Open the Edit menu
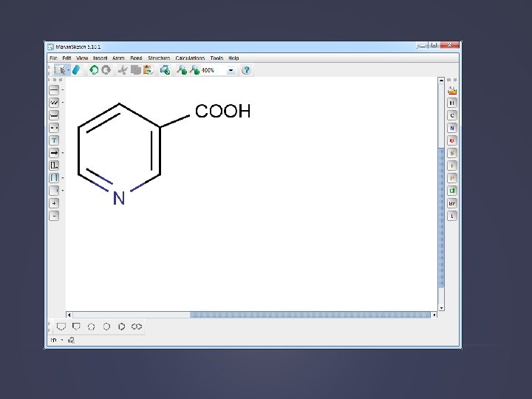The width and height of the screenshot is (532, 399). (66, 58)
